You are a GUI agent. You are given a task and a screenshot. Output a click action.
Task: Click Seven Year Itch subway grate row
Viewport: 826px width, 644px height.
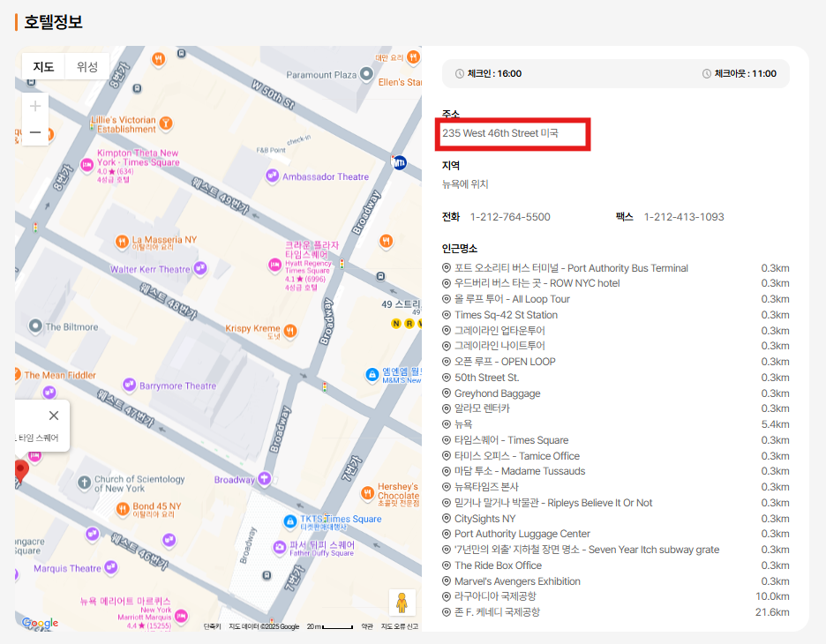coord(615,550)
